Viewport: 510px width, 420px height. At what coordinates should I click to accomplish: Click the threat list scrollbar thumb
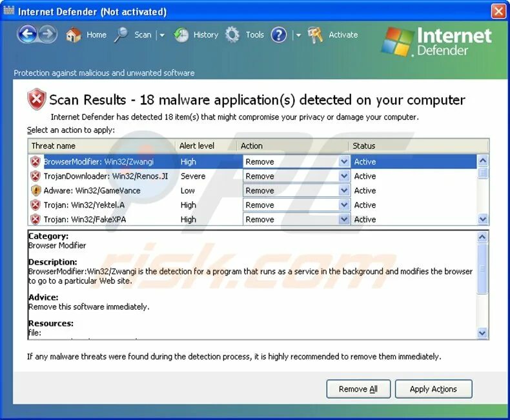pyautogui.click(x=483, y=172)
